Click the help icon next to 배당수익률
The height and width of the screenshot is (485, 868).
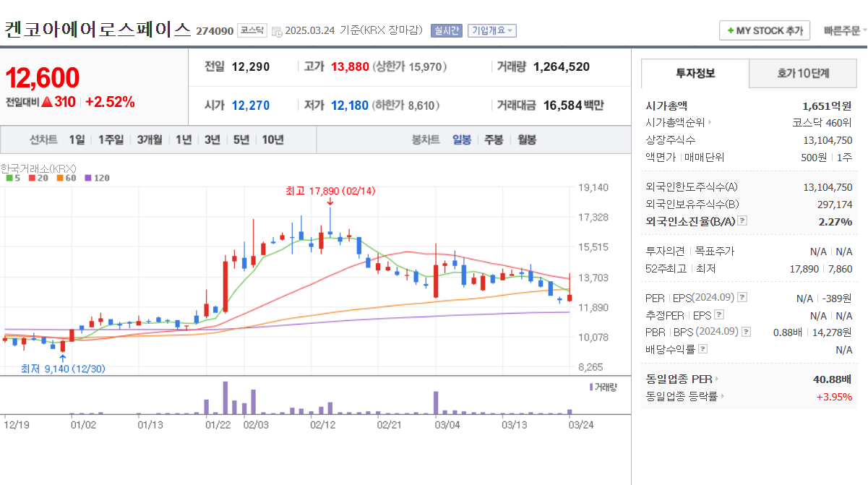pyautogui.click(x=703, y=349)
